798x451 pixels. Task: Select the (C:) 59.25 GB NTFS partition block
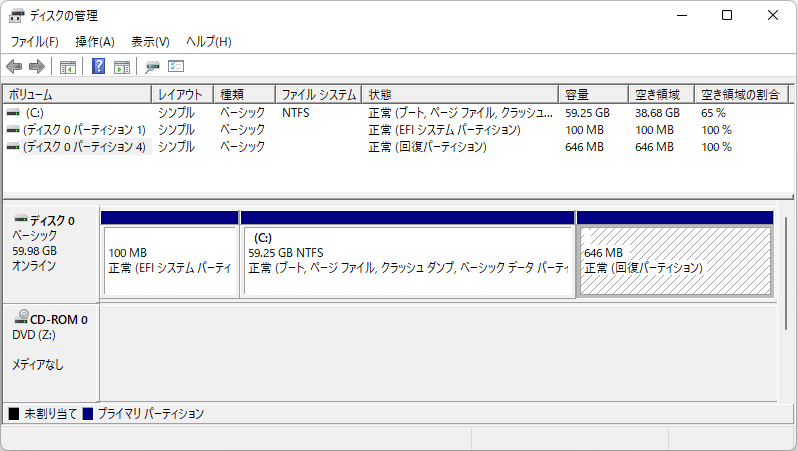408,253
